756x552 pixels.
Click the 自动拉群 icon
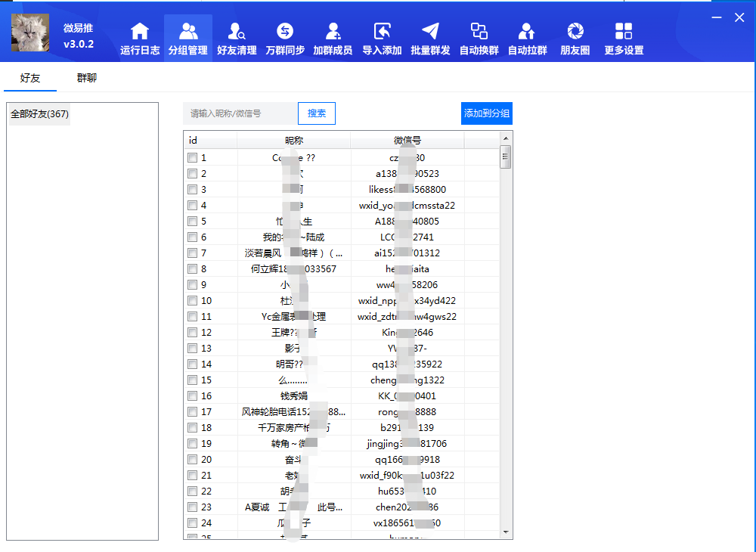(527, 32)
